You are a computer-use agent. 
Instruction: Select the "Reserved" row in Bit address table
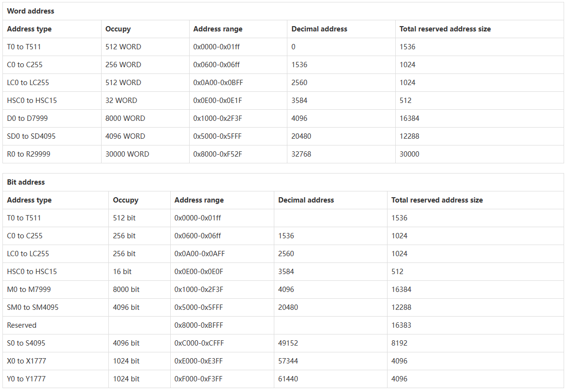click(22, 325)
